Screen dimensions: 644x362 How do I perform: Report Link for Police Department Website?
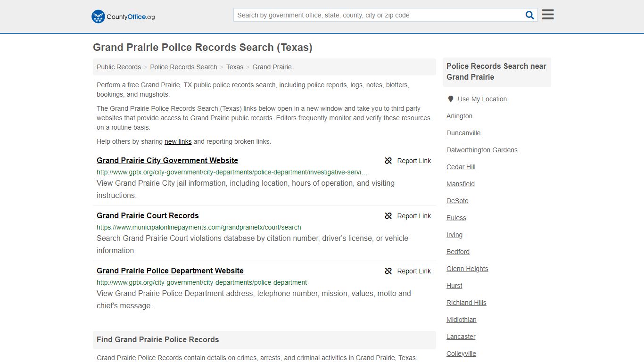(408, 271)
